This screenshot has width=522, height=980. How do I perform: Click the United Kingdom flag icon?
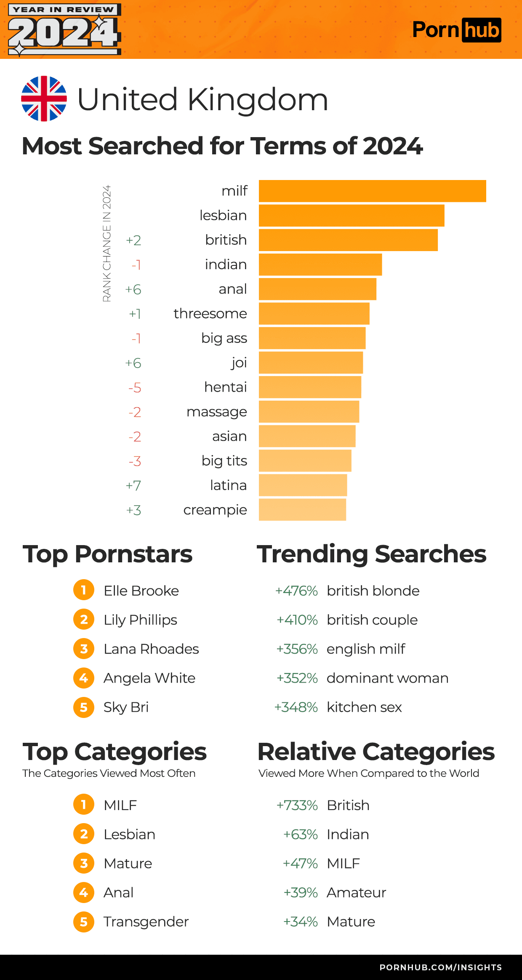click(44, 99)
